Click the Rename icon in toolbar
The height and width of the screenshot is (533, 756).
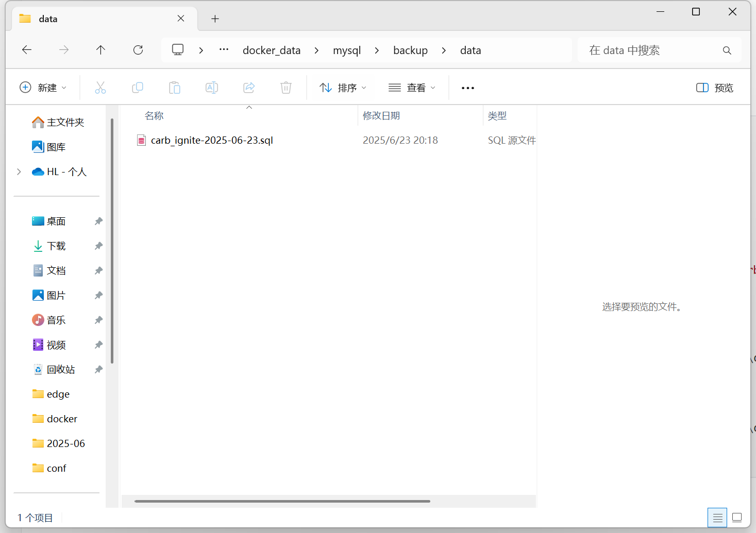coord(212,88)
